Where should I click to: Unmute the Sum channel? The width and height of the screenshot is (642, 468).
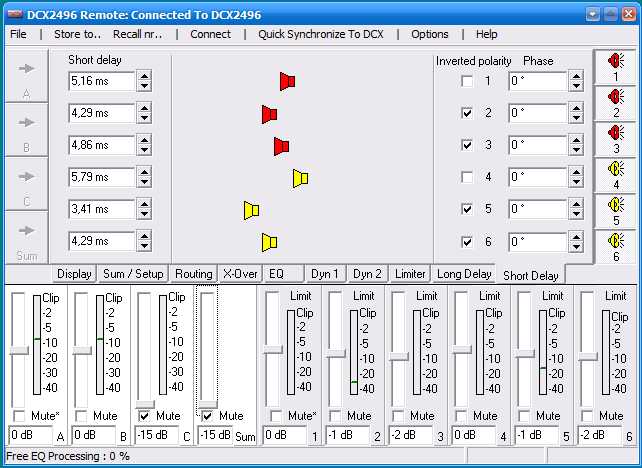tap(207, 416)
